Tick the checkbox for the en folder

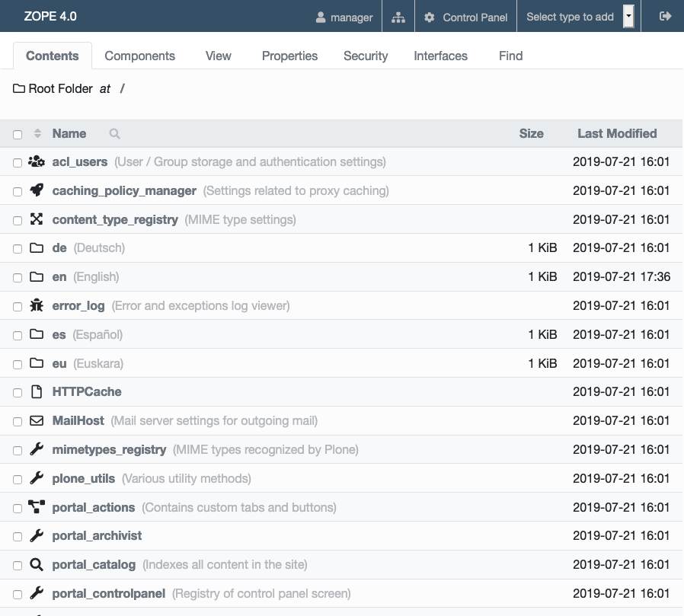click(18, 278)
